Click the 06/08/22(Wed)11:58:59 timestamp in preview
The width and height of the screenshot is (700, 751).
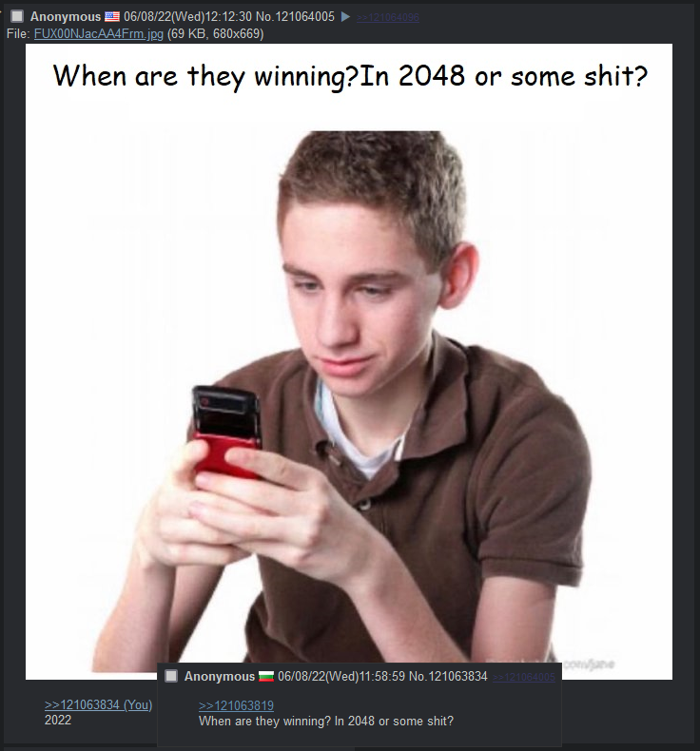tap(341, 676)
